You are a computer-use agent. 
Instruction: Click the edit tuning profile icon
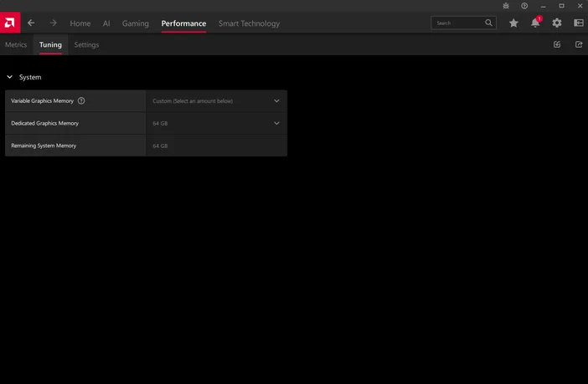pos(557,45)
